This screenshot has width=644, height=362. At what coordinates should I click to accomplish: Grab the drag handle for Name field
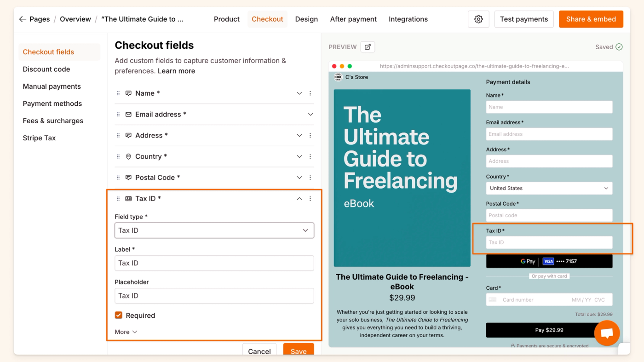point(118,93)
